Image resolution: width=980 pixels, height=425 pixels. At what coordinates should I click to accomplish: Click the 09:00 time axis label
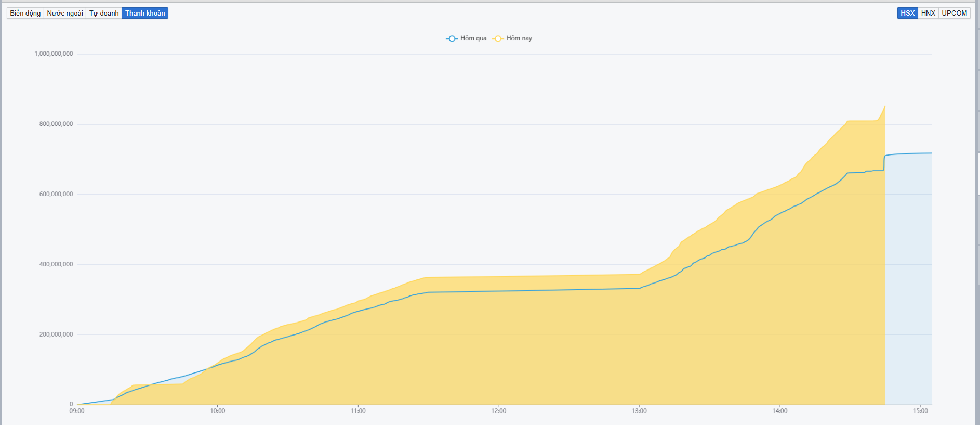(77, 411)
